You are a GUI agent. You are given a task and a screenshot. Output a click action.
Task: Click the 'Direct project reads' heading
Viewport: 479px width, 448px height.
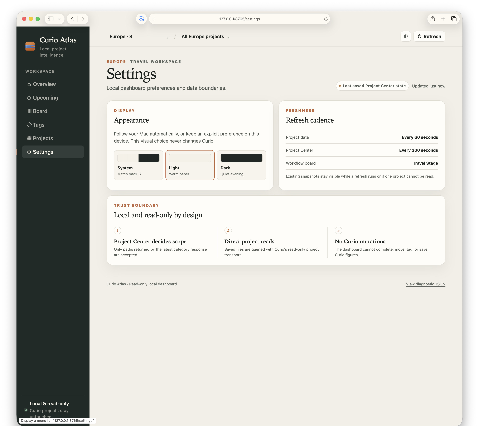[x=249, y=241]
